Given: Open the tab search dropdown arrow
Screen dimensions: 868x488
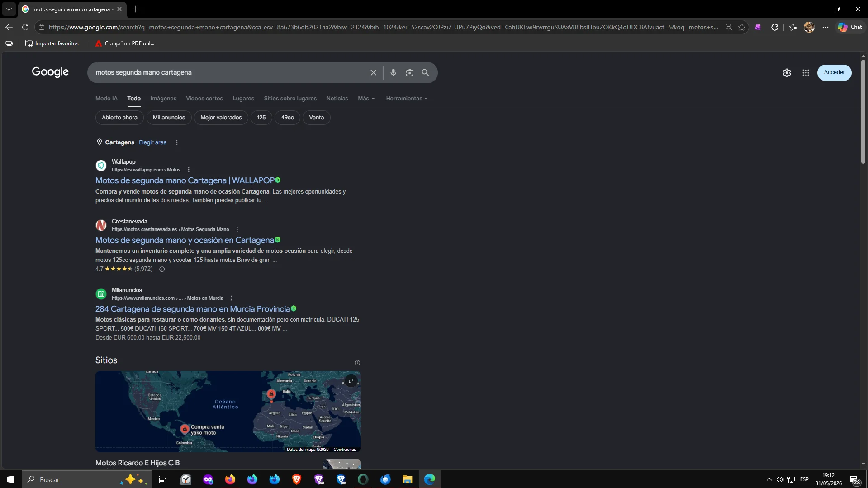Looking at the screenshot, I should [x=9, y=9].
